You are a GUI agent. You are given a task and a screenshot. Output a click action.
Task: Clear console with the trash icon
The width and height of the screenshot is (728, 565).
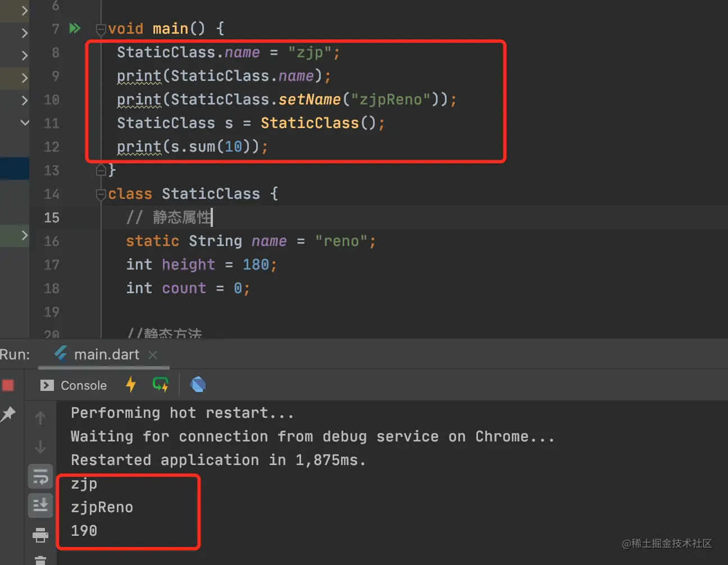(x=40, y=560)
